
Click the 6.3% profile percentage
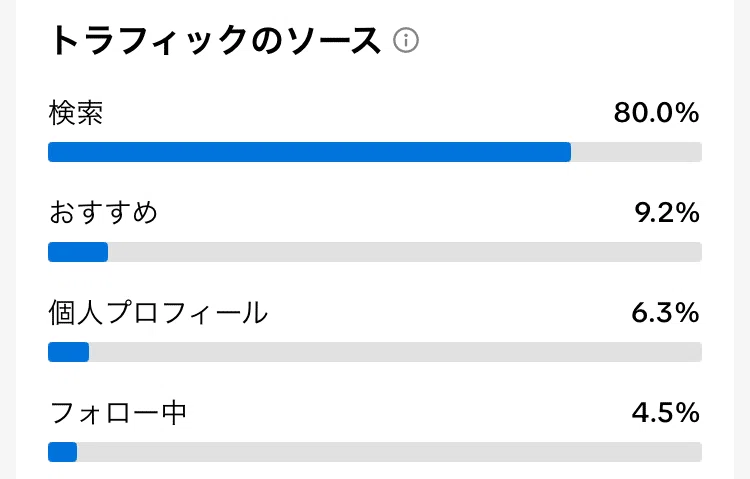(x=665, y=313)
